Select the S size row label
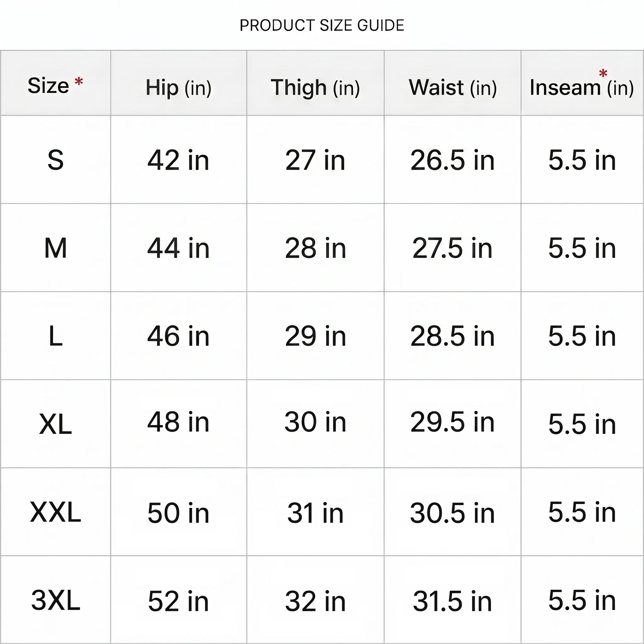 tap(56, 160)
